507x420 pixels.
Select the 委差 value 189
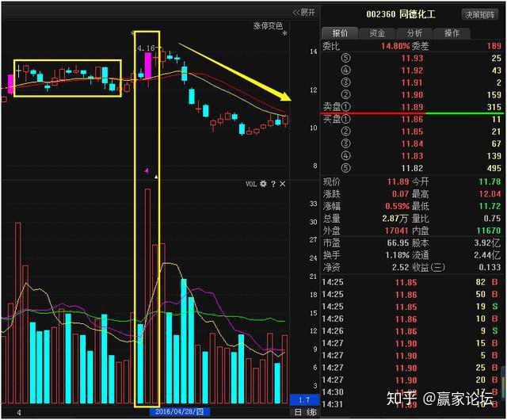pos(494,46)
